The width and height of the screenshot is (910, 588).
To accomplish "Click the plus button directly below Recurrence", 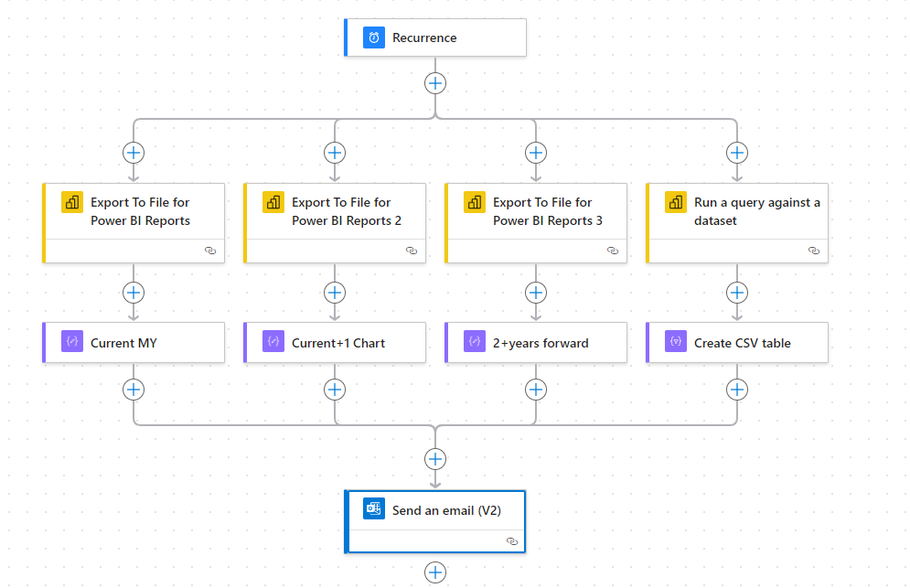I will tap(435, 83).
